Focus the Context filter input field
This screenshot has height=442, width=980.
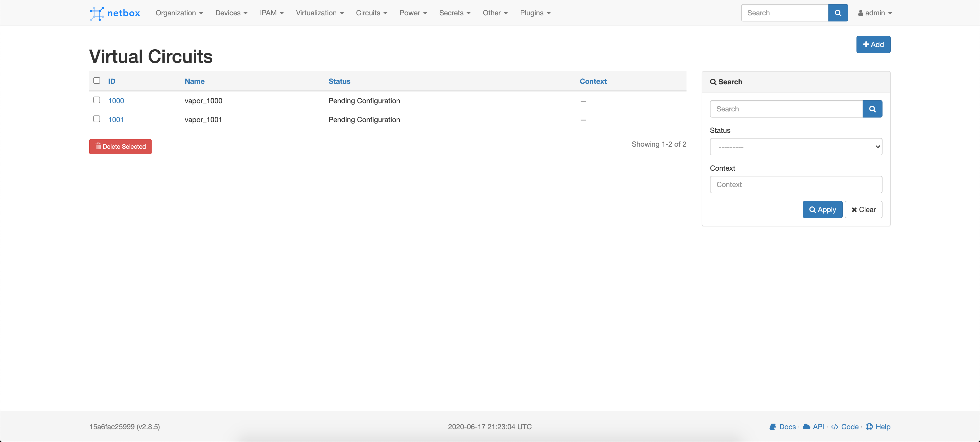795,185
